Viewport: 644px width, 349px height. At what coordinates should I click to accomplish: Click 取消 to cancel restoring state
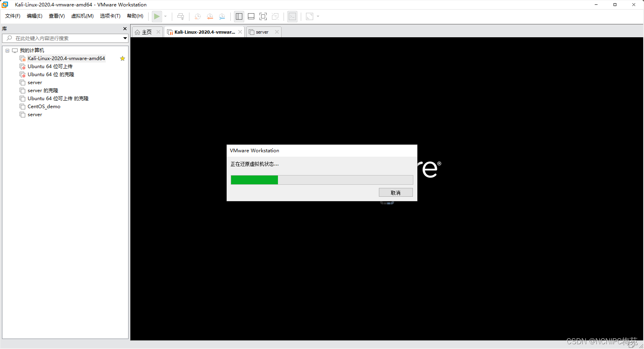click(396, 193)
